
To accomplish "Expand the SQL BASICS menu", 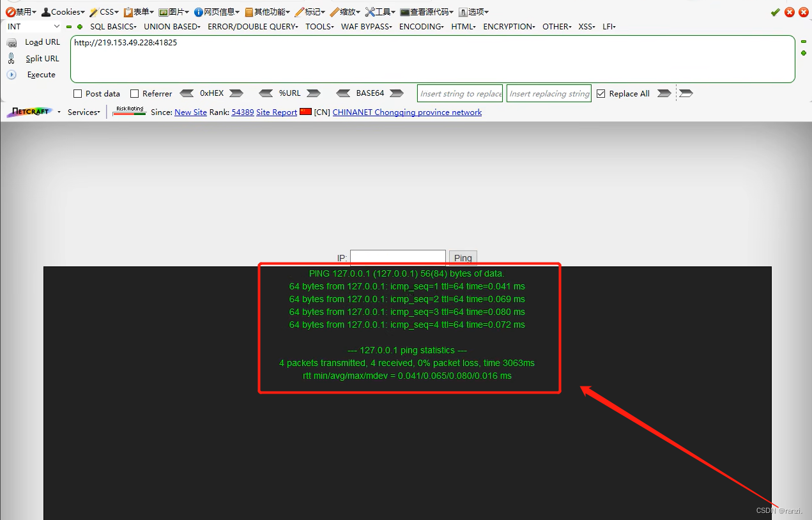I will 113,27.
